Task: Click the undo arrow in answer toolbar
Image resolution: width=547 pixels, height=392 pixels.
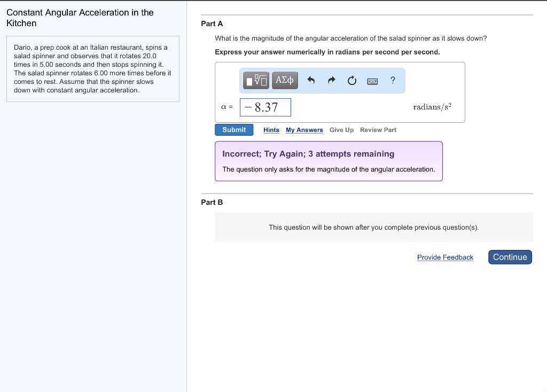Action: tap(311, 81)
